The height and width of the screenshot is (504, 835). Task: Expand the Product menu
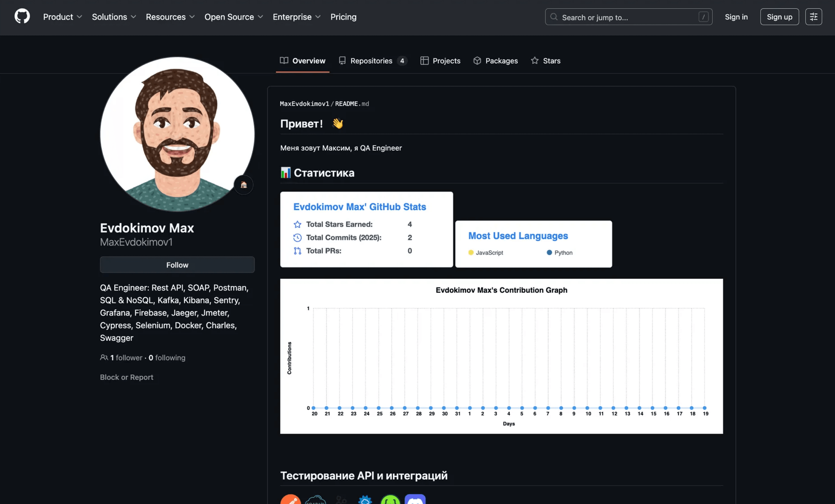tap(62, 17)
